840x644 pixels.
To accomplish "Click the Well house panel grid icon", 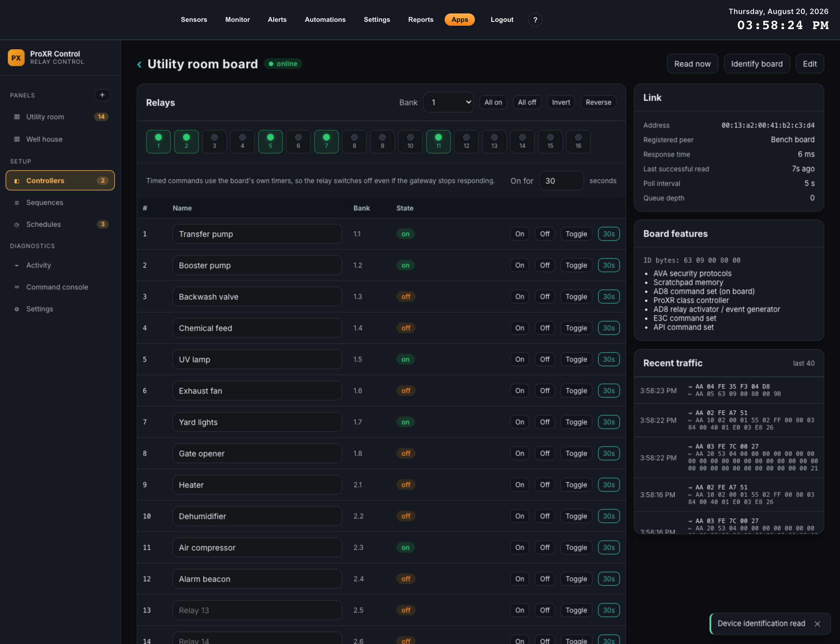I will coord(17,139).
